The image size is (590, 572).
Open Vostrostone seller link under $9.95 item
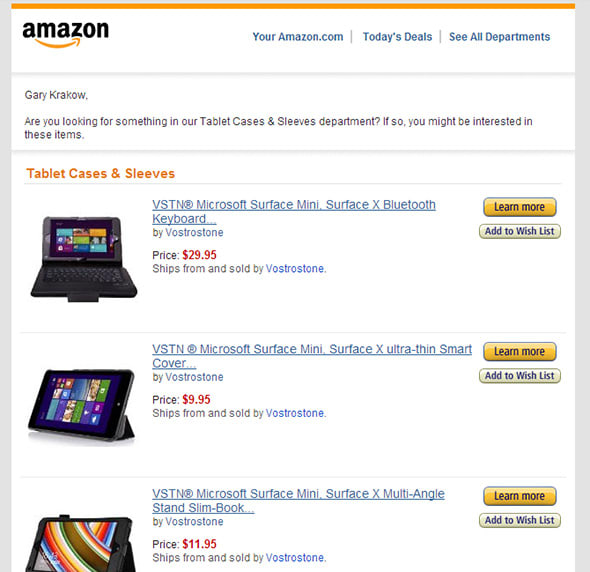coord(295,413)
